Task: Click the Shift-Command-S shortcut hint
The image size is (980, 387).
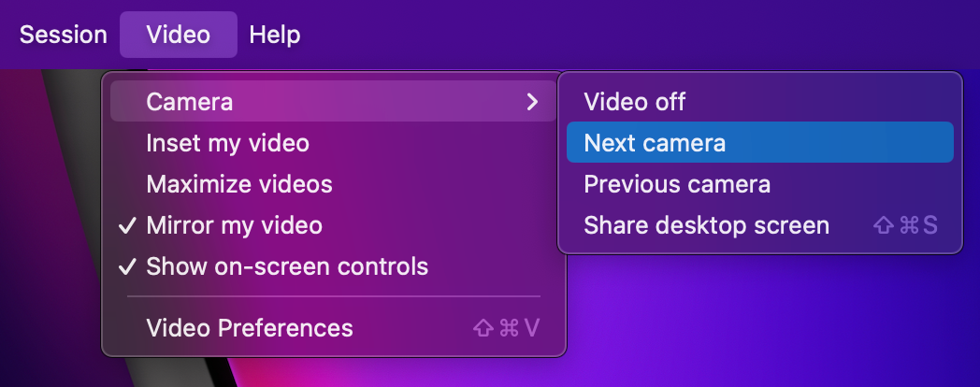Action: [x=904, y=225]
